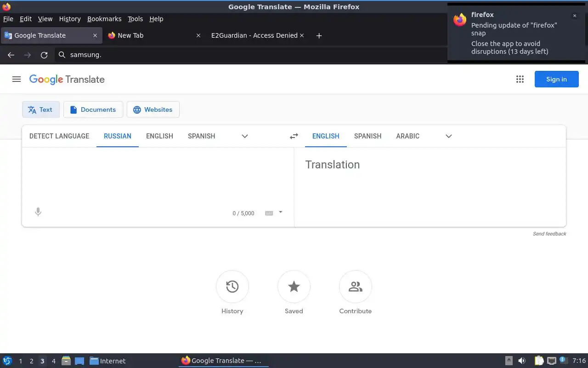Open Saved translations star

point(294,293)
